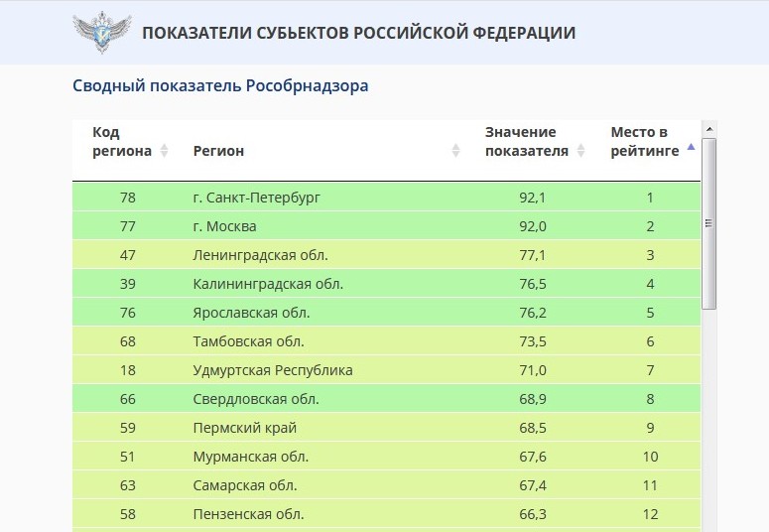
Task: Click the Код региона header text
Action: click(121, 142)
